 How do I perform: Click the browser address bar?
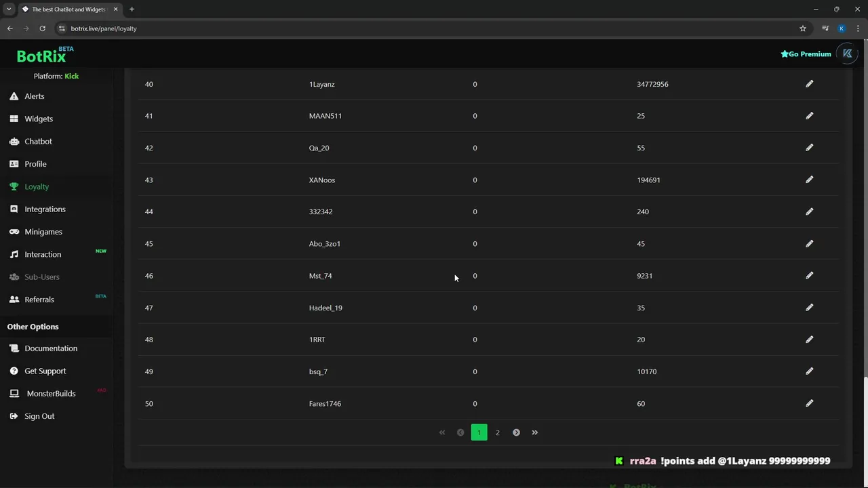tap(427, 28)
